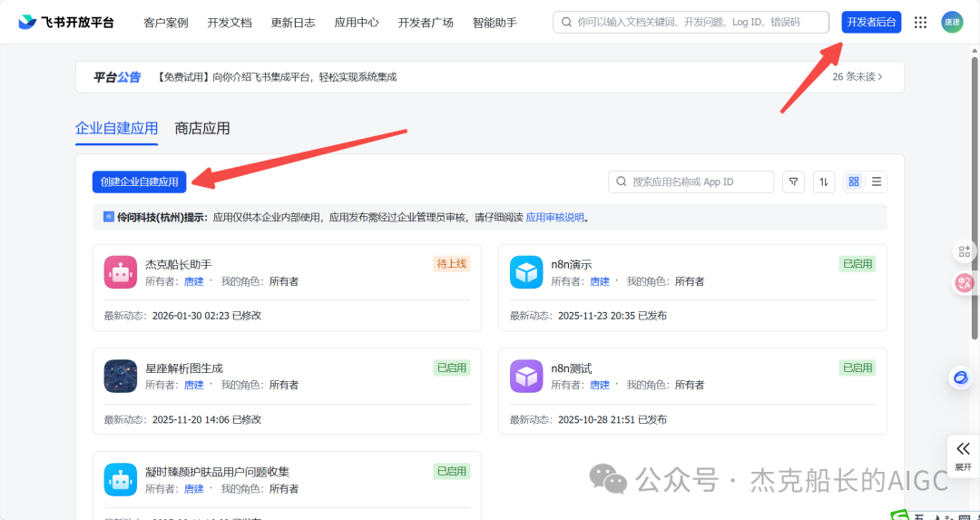Select 已启用 tag on 星座解析图生成 card
This screenshot has height=520, width=980.
(x=451, y=368)
